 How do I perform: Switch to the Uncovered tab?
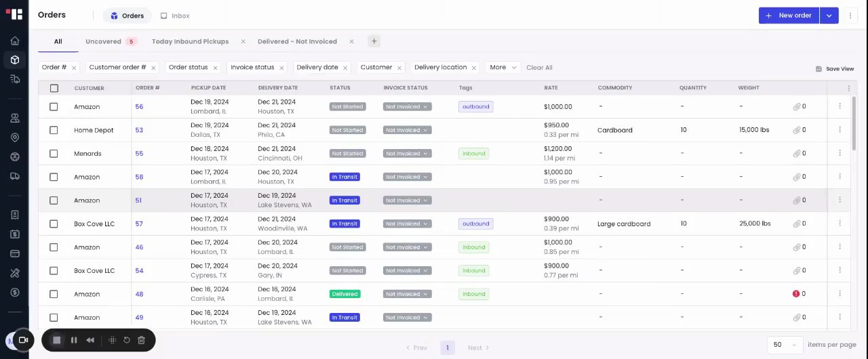111,41
